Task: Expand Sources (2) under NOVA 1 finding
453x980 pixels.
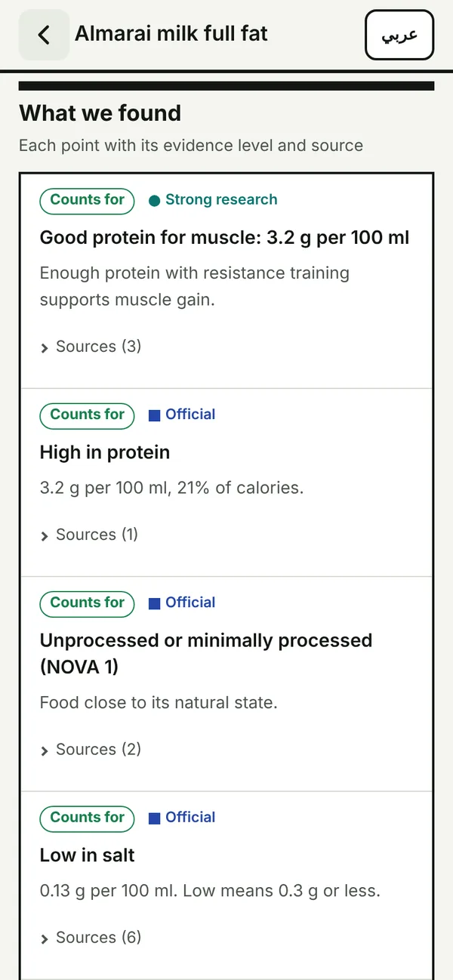Action: coord(91,750)
